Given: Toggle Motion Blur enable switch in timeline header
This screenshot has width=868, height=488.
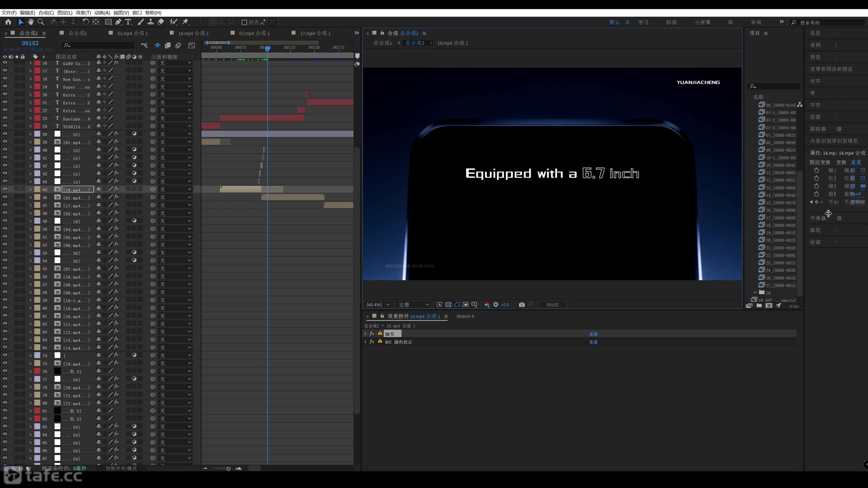Looking at the screenshot, I should pyautogui.click(x=178, y=45).
